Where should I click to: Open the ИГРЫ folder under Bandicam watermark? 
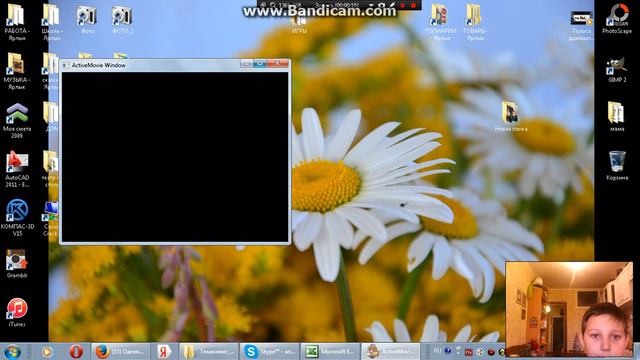tap(299, 25)
